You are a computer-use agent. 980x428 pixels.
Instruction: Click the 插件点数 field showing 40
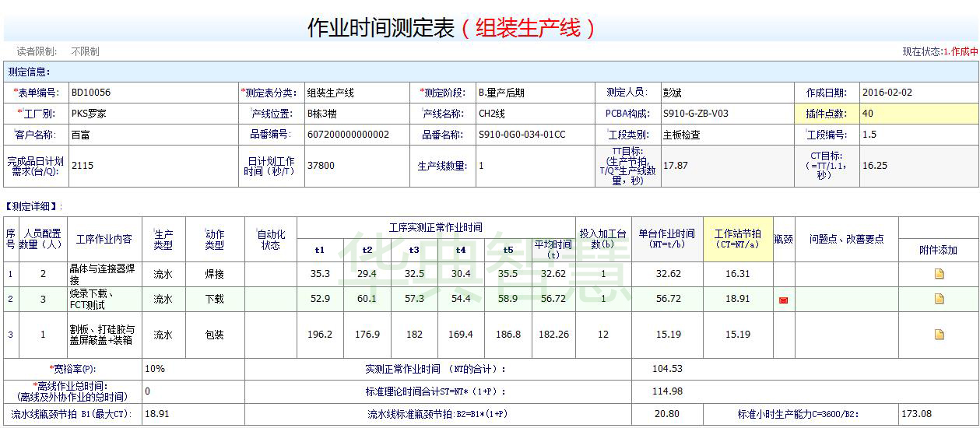[919, 114]
